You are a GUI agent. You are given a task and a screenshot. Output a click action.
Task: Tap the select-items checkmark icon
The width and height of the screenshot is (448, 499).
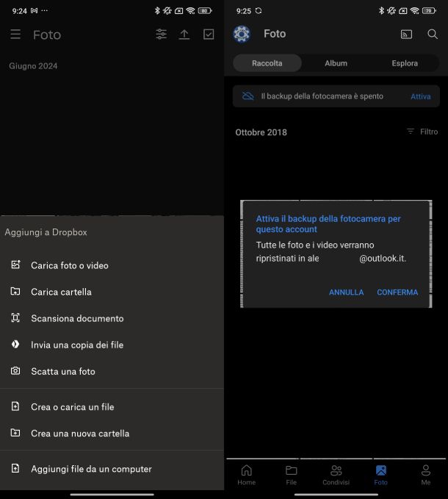coord(209,35)
